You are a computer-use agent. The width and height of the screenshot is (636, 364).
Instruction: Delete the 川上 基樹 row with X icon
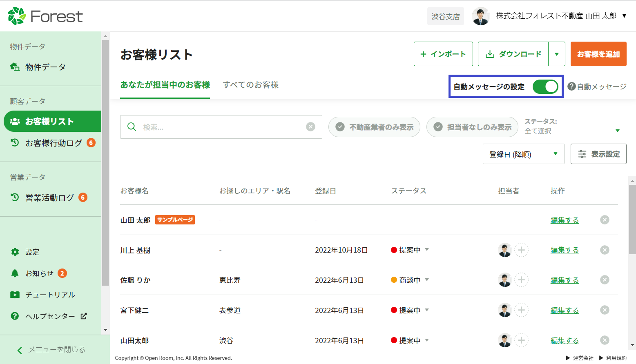click(x=605, y=250)
